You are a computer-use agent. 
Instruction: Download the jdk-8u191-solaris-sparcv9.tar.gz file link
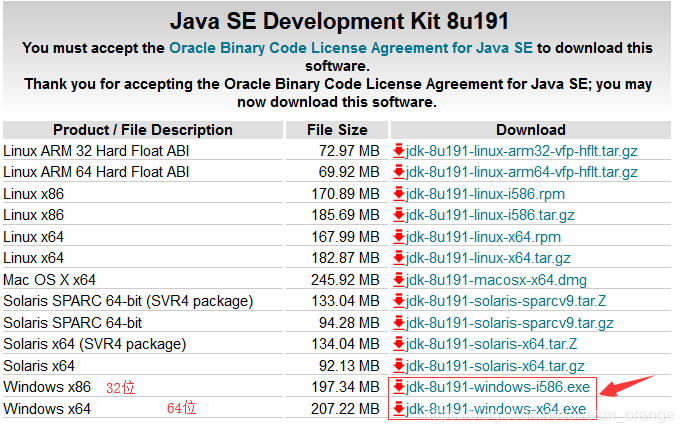click(510, 323)
